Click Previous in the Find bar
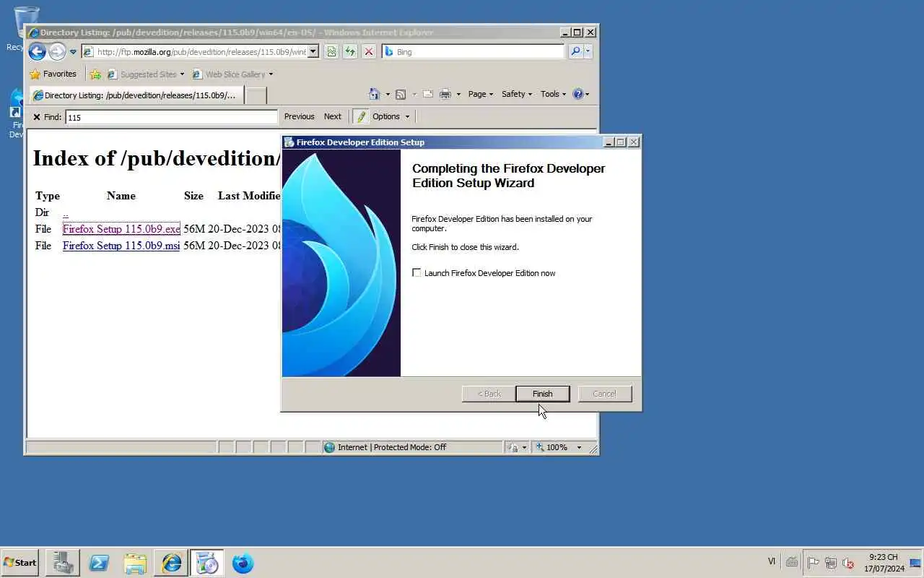 coord(299,116)
